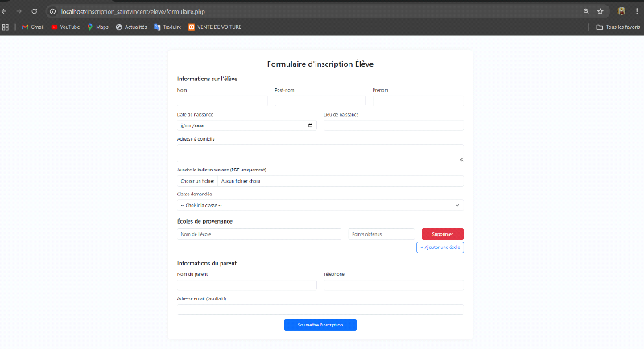Focus the Lieu de naissance field
The image size is (644, 349).
coord(393,125)
